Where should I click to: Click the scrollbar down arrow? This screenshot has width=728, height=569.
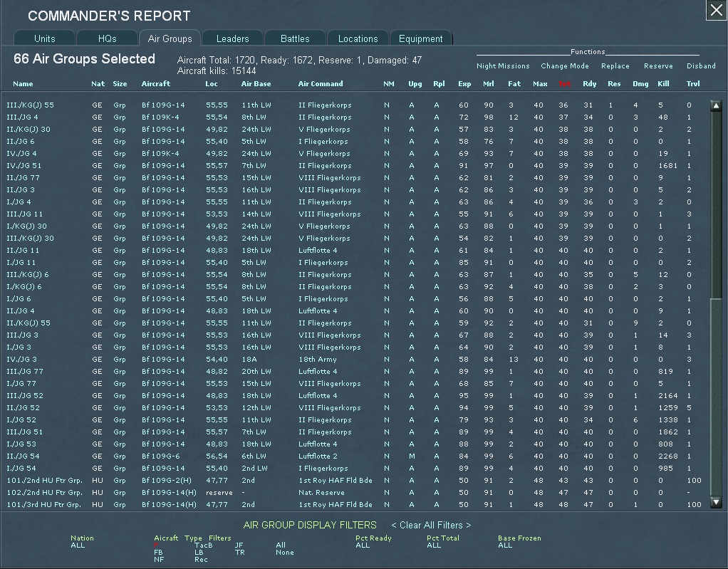(x=716, y=502)
